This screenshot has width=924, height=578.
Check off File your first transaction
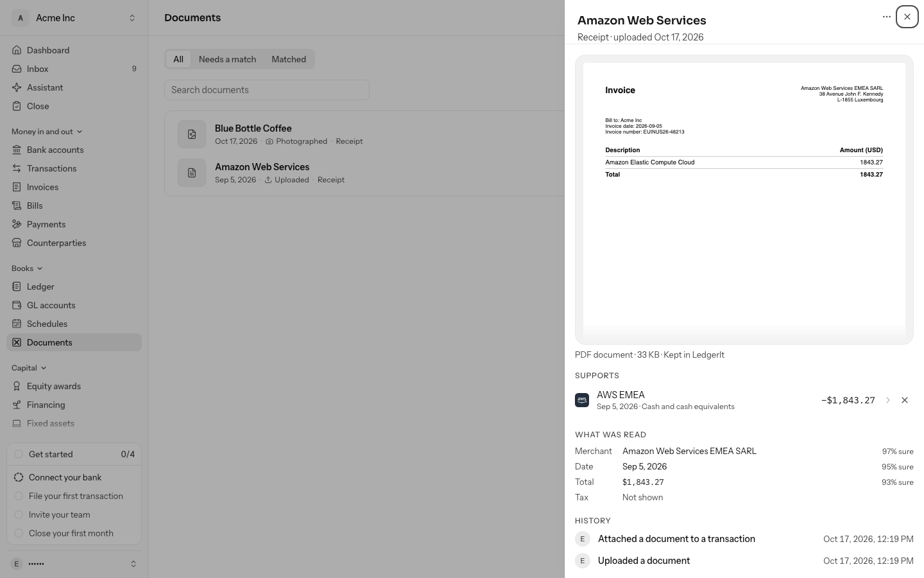click(x=19, y=496)
